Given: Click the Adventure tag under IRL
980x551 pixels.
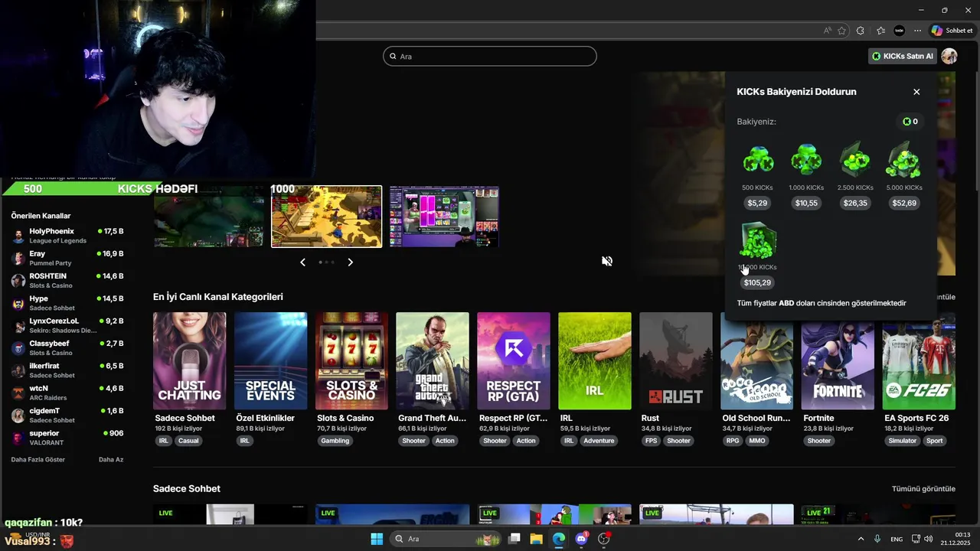Looking at the screenshot, I should [x=599, y=441].
